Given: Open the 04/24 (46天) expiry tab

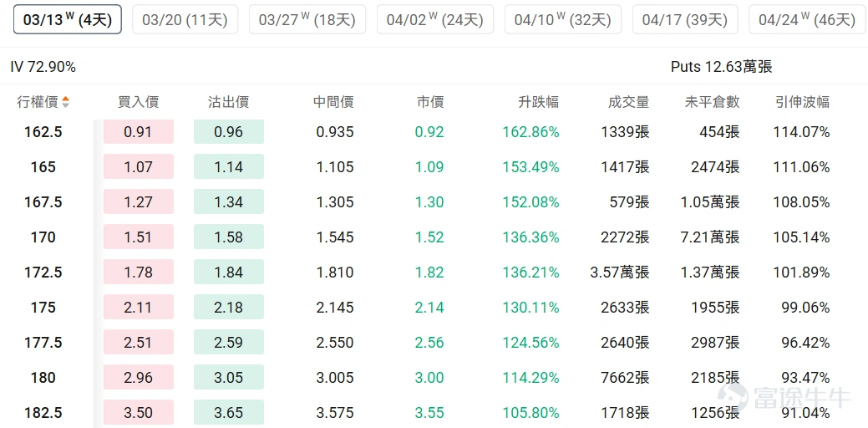Looking at the screenshot, I should 808,20.
